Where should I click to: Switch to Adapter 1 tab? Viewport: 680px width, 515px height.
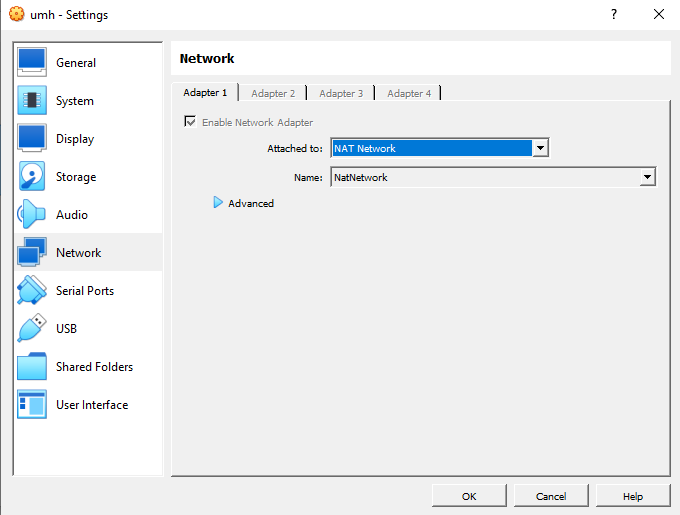tap(205, 92)
